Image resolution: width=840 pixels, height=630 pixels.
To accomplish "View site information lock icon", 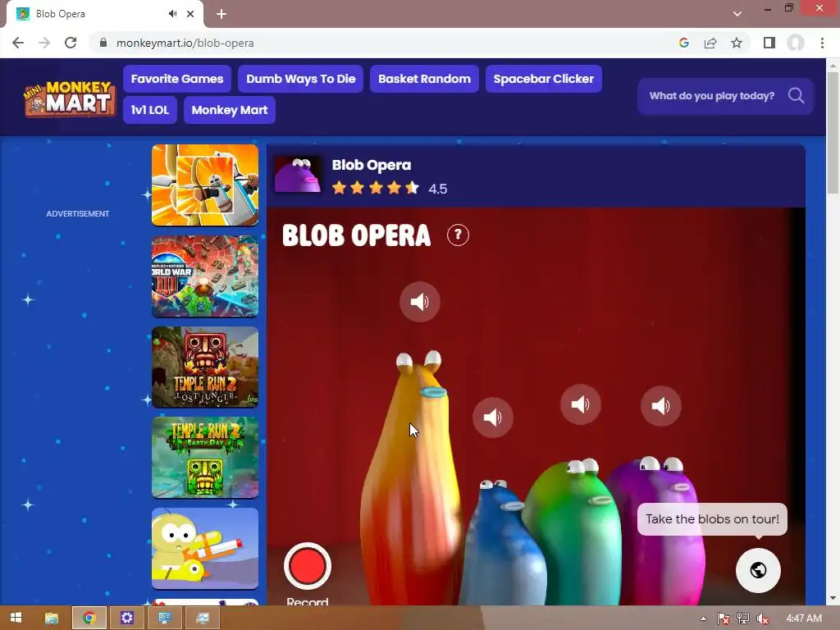I will coord(103,43).
